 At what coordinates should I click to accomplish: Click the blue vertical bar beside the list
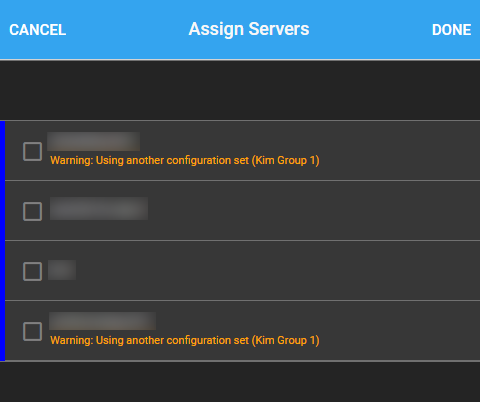coord(2,241)
